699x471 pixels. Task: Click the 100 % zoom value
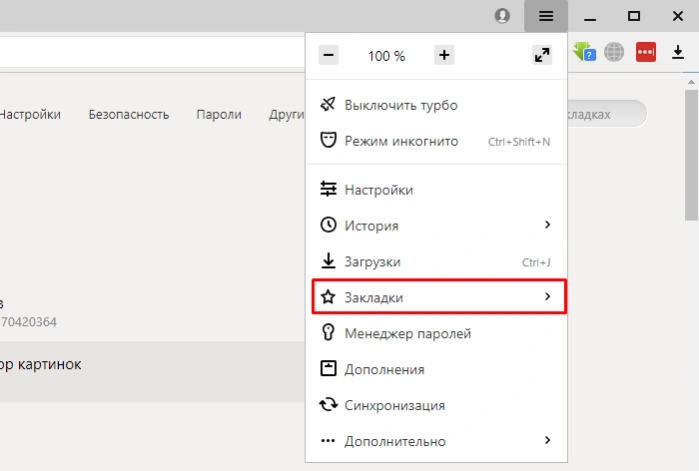click(x=386, y=56)
